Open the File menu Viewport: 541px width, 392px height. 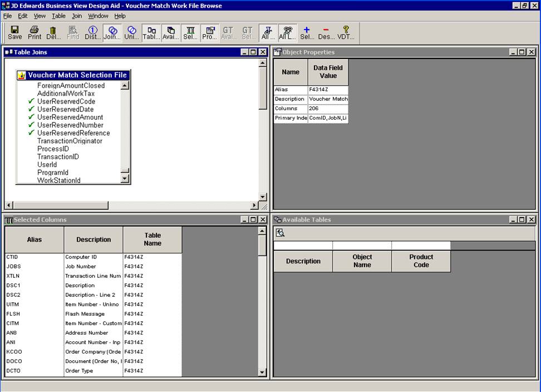pos(7,16)
